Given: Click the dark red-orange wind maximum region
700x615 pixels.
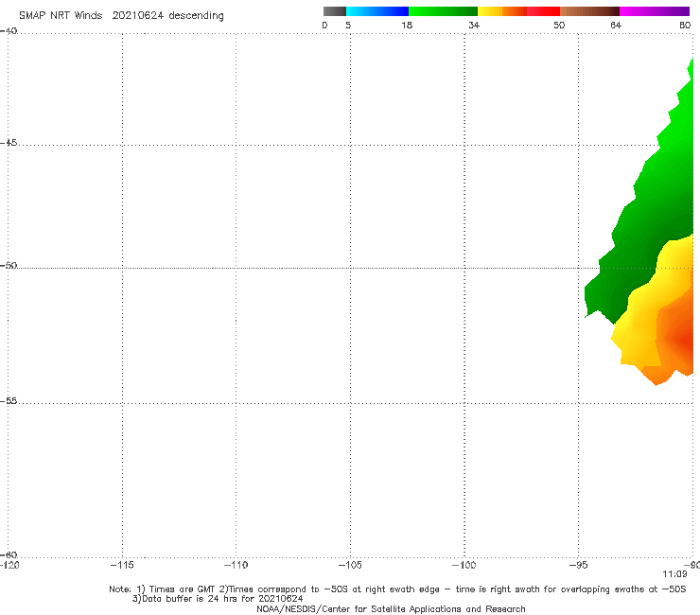Looking at the screenshot, I should [x=683, y=342].
